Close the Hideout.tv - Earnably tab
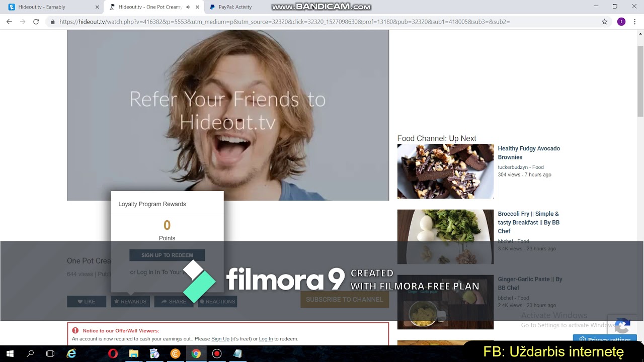 97,7
